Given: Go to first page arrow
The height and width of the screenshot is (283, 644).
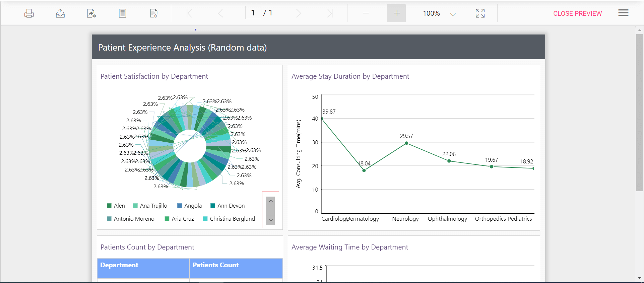Looking at the screenshot, I should click(189, 13).
